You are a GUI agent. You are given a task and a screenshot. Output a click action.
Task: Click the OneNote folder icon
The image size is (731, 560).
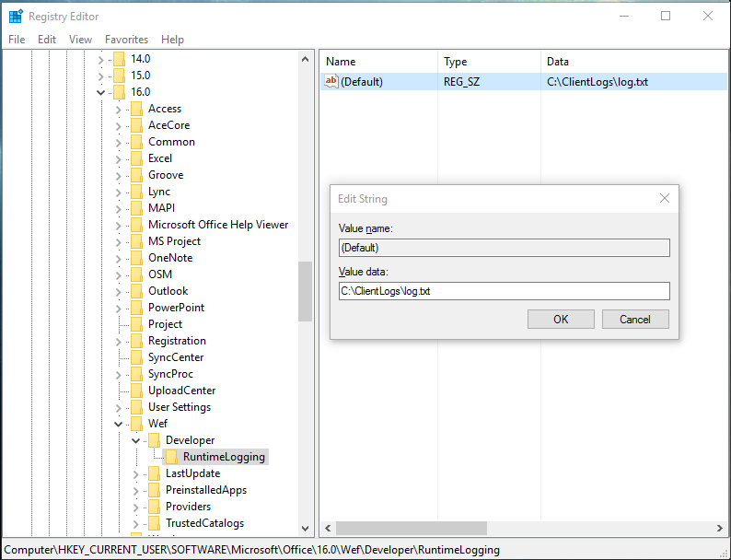tap(136, 258)
